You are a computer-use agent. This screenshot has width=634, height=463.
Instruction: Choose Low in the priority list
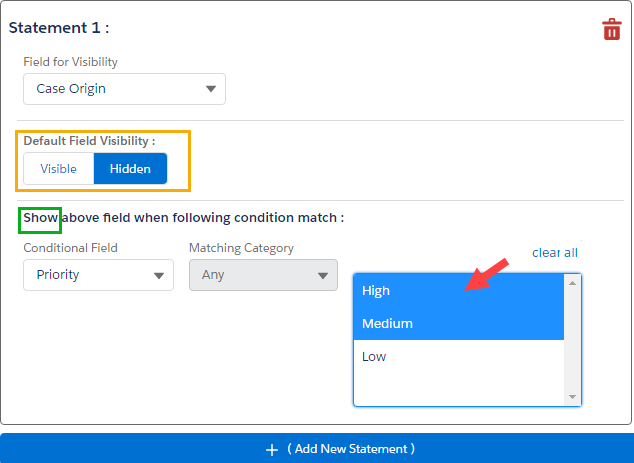pos(459,357)
